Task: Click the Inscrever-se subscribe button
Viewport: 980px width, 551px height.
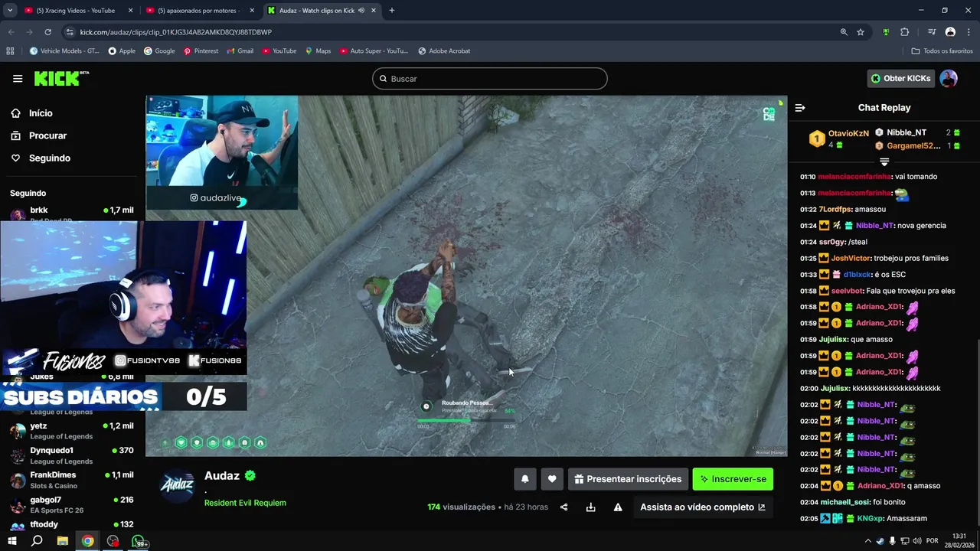Action: point(733,479)
